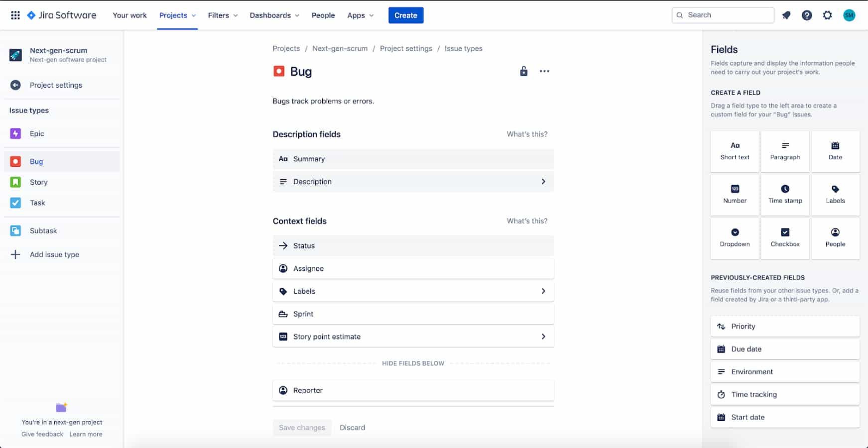Click the blue Create button
Screen dimensions: 868x448
click(405, 15)
